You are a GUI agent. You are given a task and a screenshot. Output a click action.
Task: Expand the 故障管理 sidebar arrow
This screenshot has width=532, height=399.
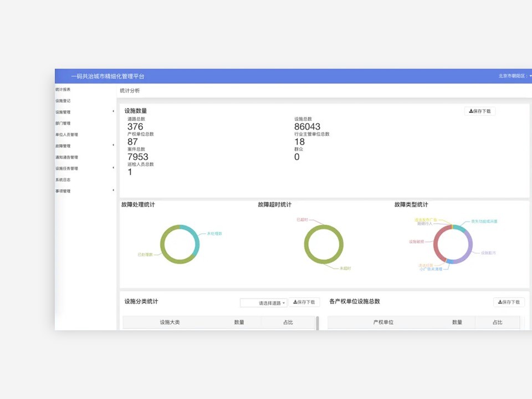[113, 146]
